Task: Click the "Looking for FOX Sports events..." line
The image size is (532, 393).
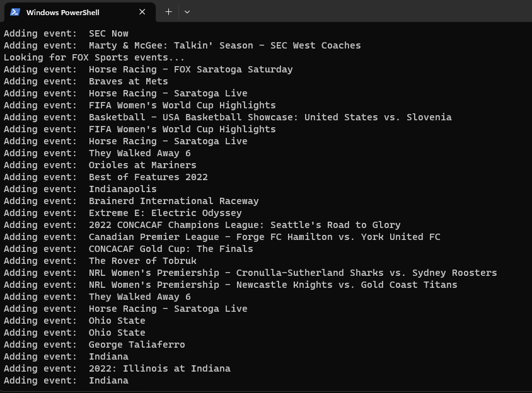Action: pos(94,57)
